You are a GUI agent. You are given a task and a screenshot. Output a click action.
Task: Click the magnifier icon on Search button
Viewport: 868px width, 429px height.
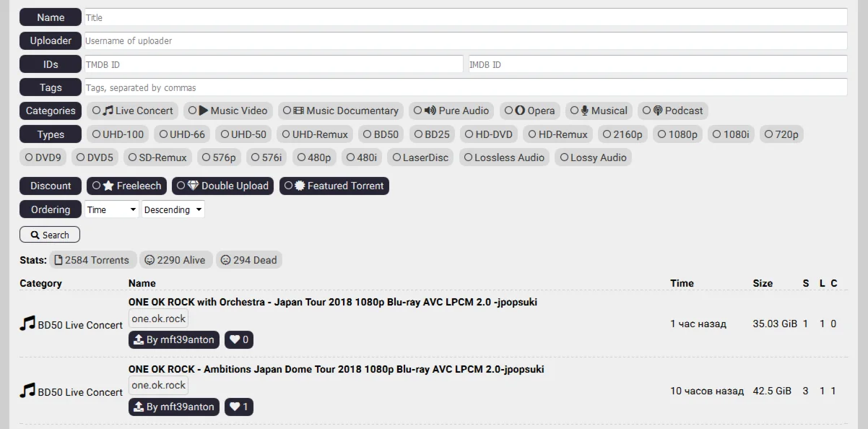(x=34, y=235)
